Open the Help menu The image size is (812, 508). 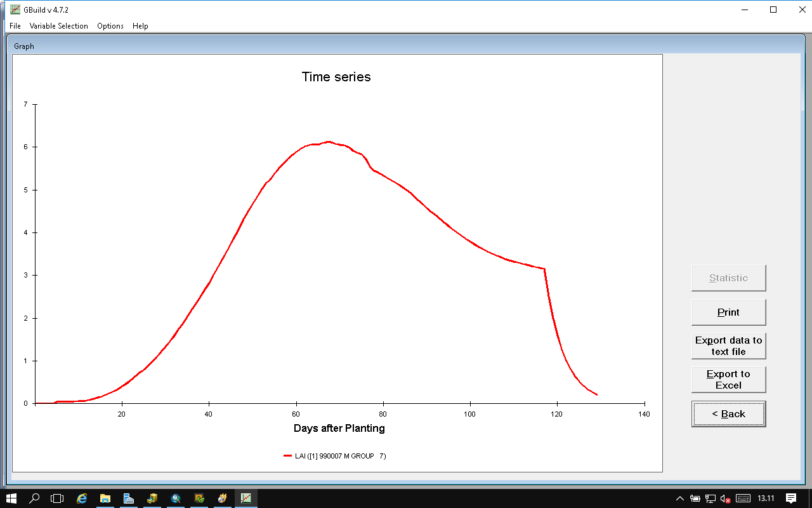pyautogui.click(x=140, y=26)
